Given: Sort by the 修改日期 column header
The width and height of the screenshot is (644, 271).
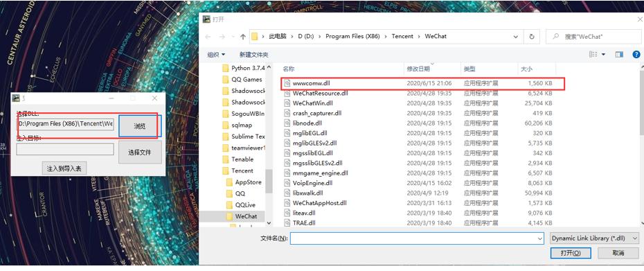Looking at the screenshot, I should [x=432, y=69].
